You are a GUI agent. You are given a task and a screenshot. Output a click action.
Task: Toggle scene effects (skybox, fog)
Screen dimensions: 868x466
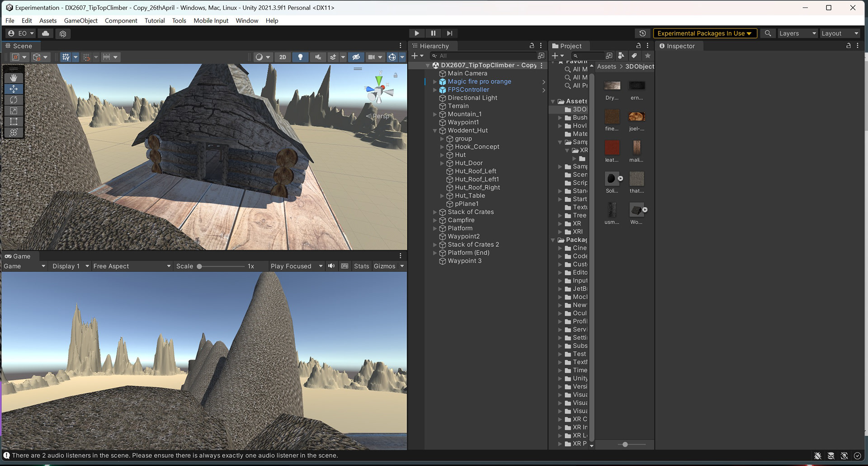pyautogui.click(x=333, y=57)
